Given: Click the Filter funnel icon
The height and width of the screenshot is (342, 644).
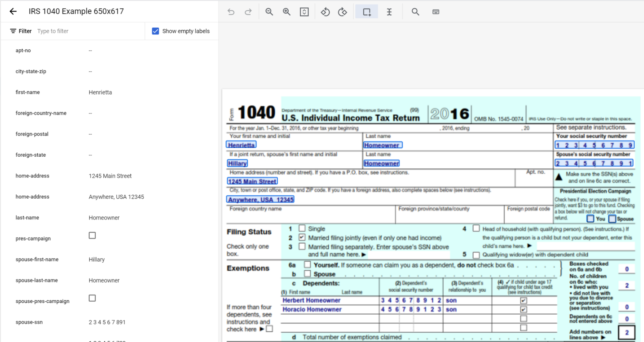Looking at the screenshot, I should click(x=13, y=31).
